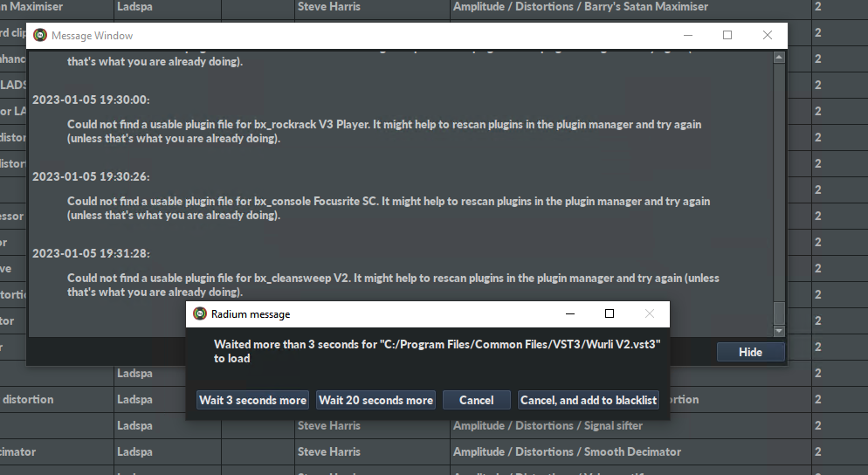Screen dimensions: 868x475
Task: Click the Radium icon in Message Window title bar
Action: (x=40, y=36)
